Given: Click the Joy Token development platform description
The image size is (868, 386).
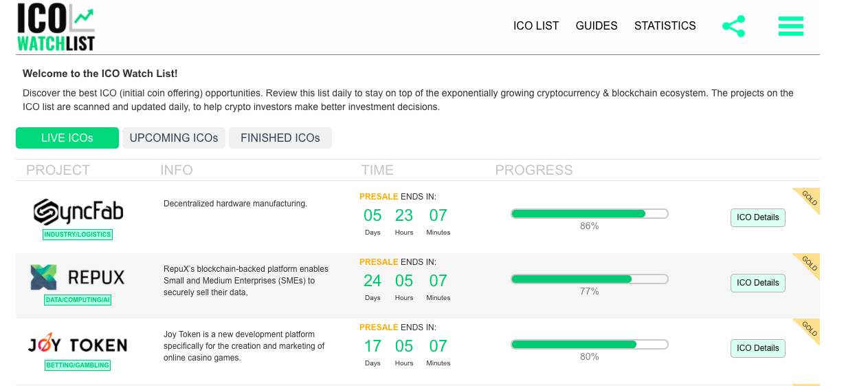Looking at the screenshot, I should pyautogui.click(x=244, y=346).
